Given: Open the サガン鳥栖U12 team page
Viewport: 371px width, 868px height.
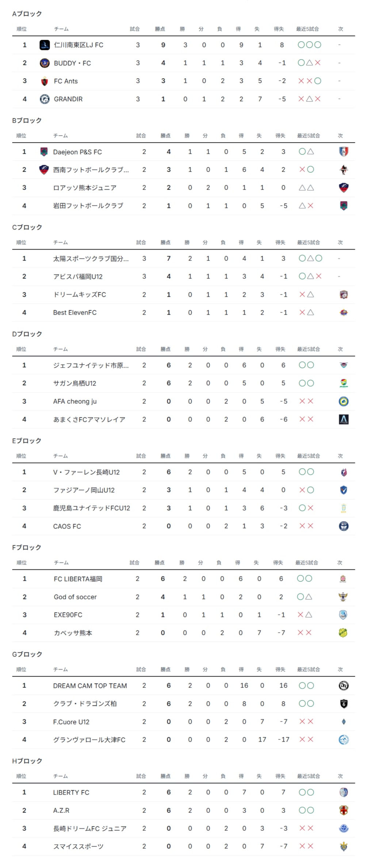Looking at the screenshot, I should (74, 383).
